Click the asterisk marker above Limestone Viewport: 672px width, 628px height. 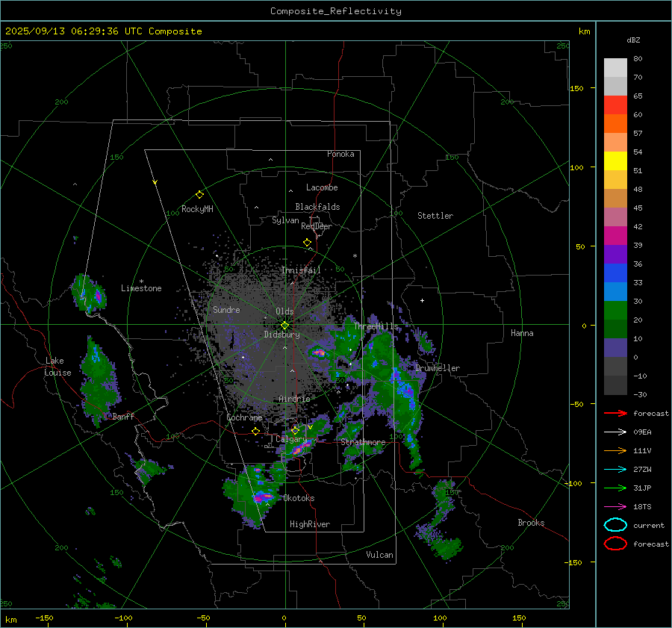tap(141, 282)
